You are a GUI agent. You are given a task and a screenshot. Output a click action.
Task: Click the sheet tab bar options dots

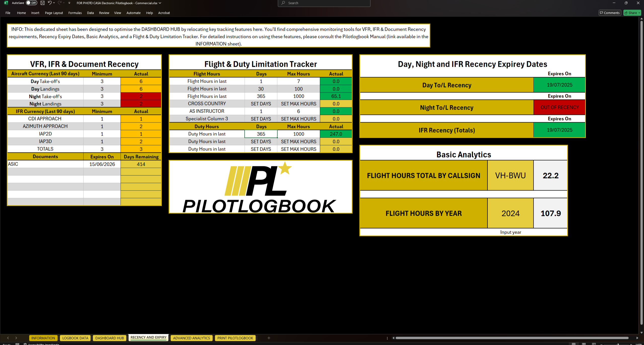click(x=387, y=338)
